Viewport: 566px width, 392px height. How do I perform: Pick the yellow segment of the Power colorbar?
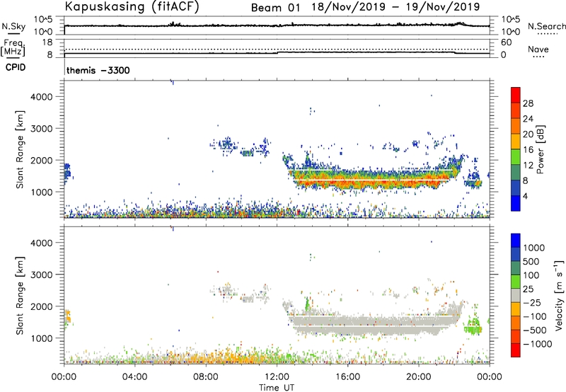click(x=516, y=142)
